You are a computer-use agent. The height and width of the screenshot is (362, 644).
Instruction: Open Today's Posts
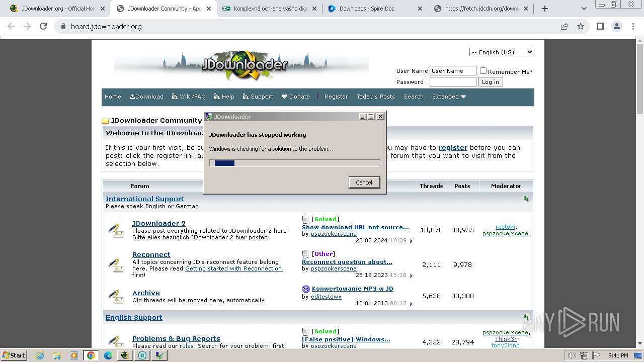tap(375, 97)
